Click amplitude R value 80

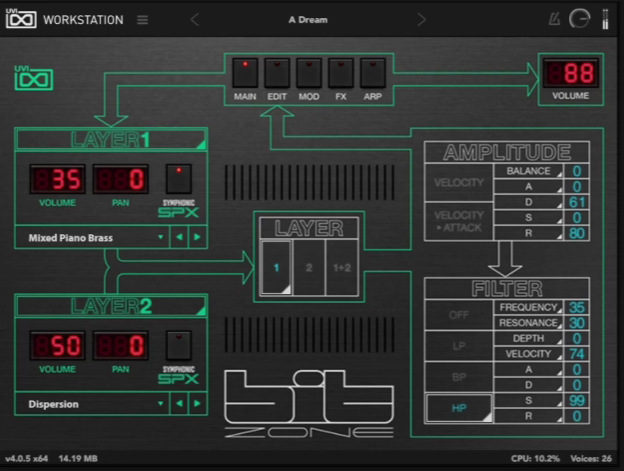click(x=577, y=233)
